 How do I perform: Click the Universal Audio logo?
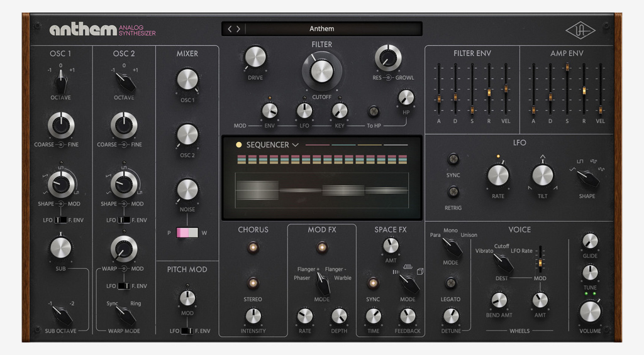point(580,31)
